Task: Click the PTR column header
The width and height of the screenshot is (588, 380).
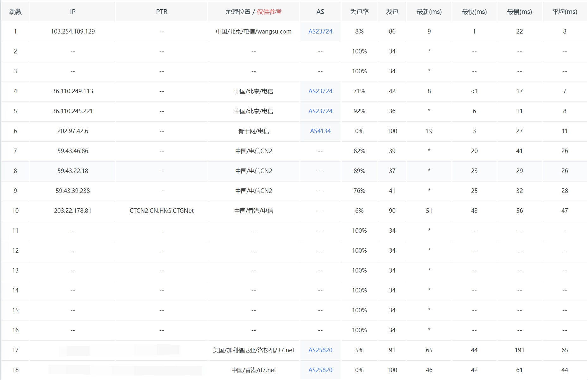Action: click(162, 12)
